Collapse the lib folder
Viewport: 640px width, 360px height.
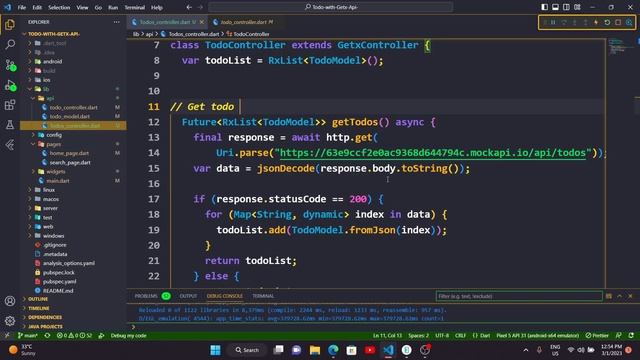(x=46, y=89)
